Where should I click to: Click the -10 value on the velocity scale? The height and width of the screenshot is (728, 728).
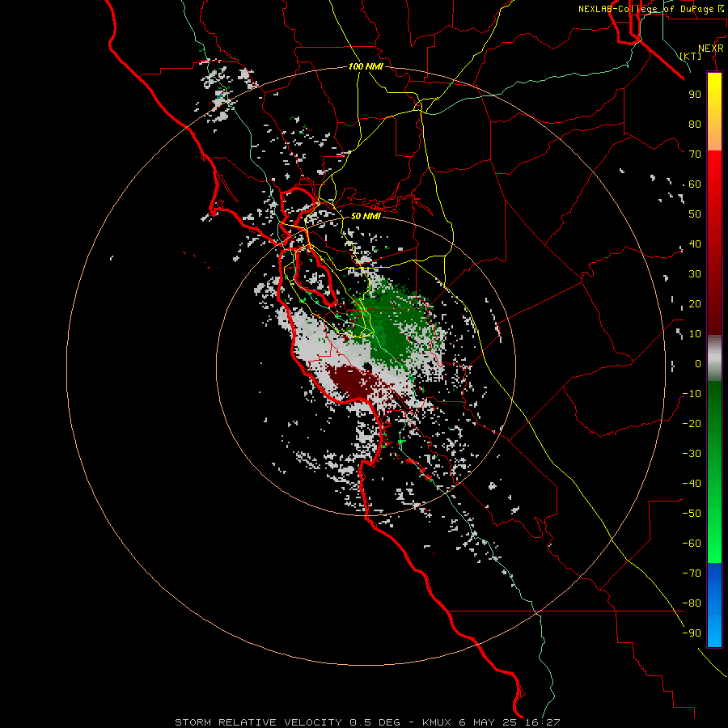[692, 394]
